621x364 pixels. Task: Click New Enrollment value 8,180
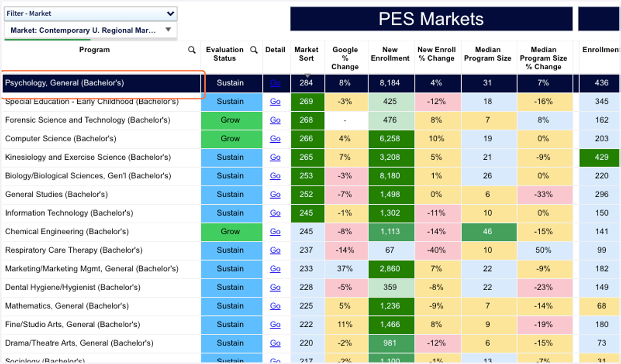390,176
